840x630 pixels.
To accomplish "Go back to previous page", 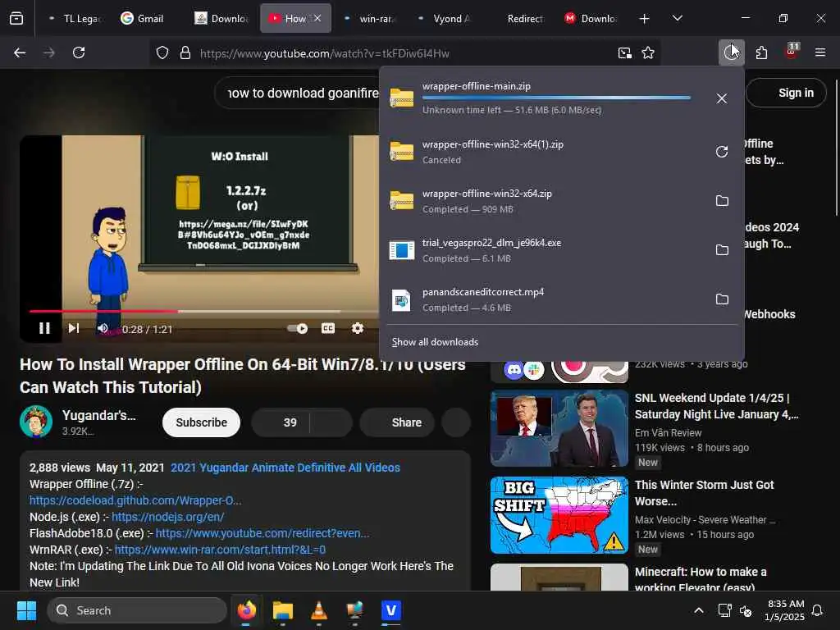I will point(20,52).
